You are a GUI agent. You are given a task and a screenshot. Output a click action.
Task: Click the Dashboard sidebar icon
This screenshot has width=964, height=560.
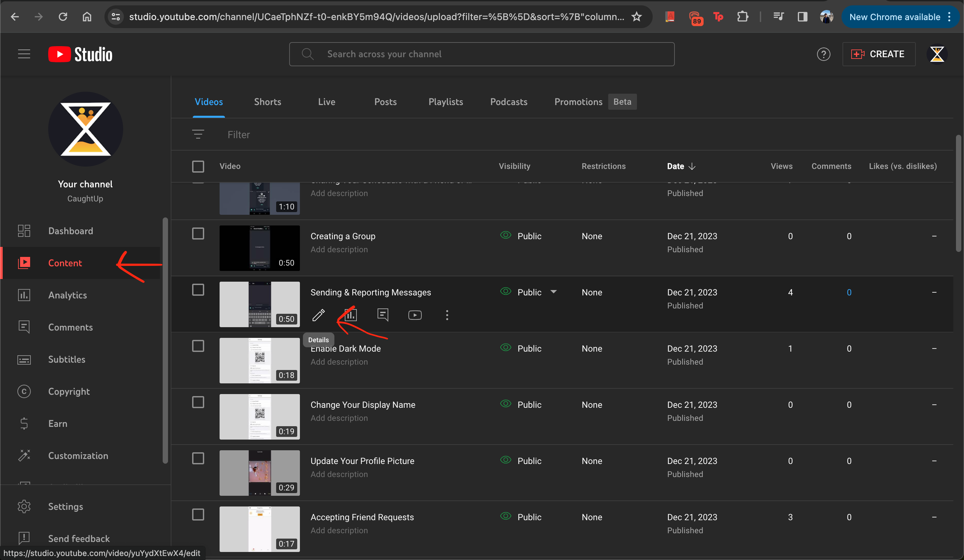(x=24, y=231)
